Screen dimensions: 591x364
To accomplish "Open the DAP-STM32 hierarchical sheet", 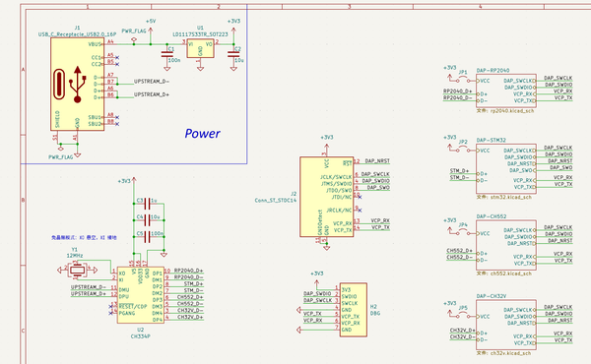I will pos(506,168).
